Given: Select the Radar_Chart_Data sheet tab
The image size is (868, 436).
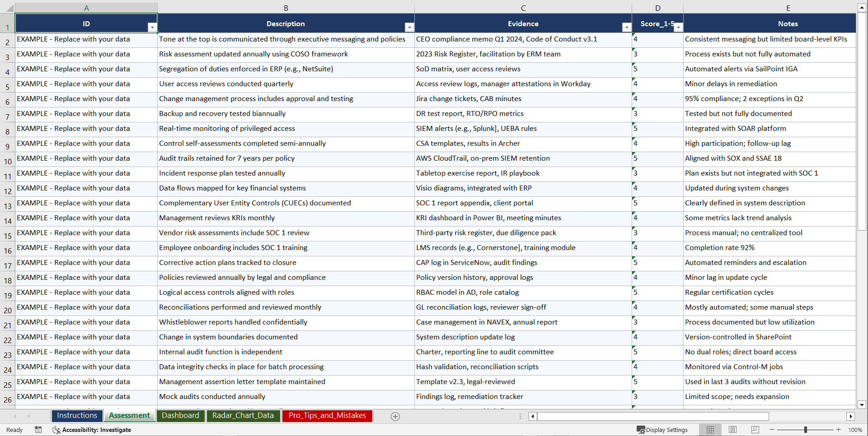Looking at the screenshot, I should click(x=243, y=416).
